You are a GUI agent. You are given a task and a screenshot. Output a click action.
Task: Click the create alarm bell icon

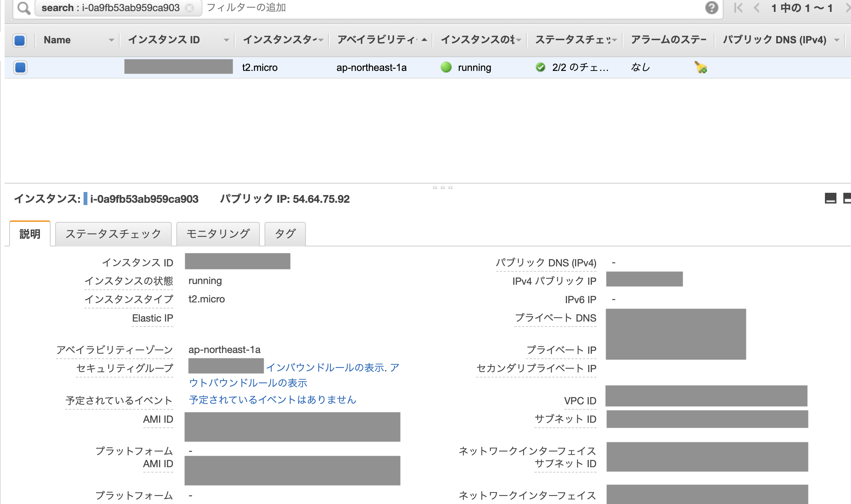(x=701, y=67)
